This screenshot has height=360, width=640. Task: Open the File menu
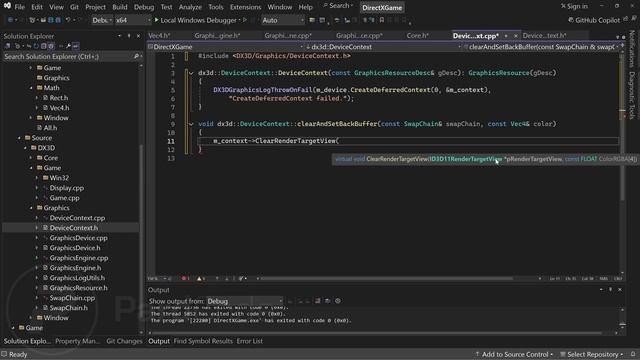point(20,7)
